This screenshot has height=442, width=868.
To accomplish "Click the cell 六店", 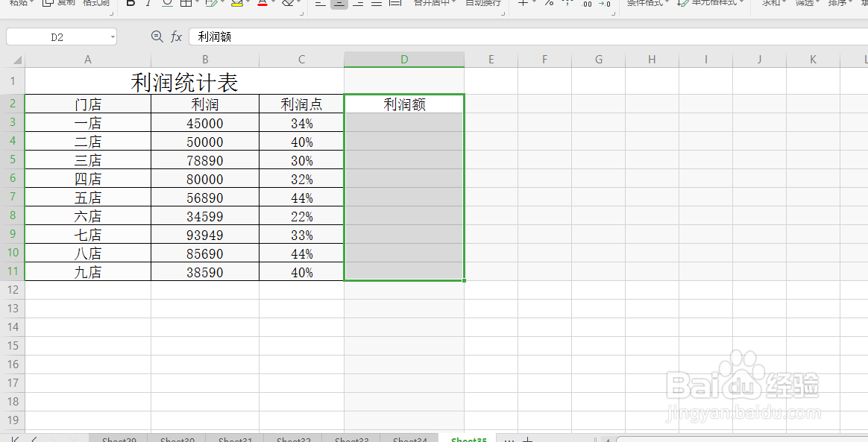I will tap(87, 215).
